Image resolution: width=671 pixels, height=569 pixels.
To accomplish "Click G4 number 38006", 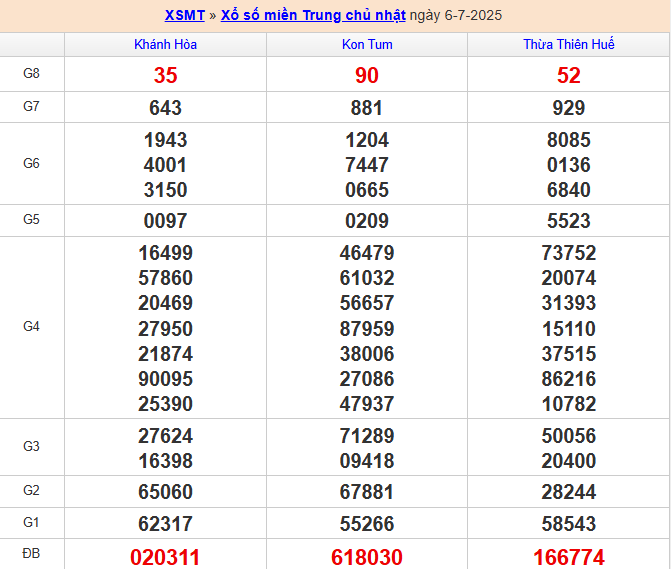I will pos(367,354).
